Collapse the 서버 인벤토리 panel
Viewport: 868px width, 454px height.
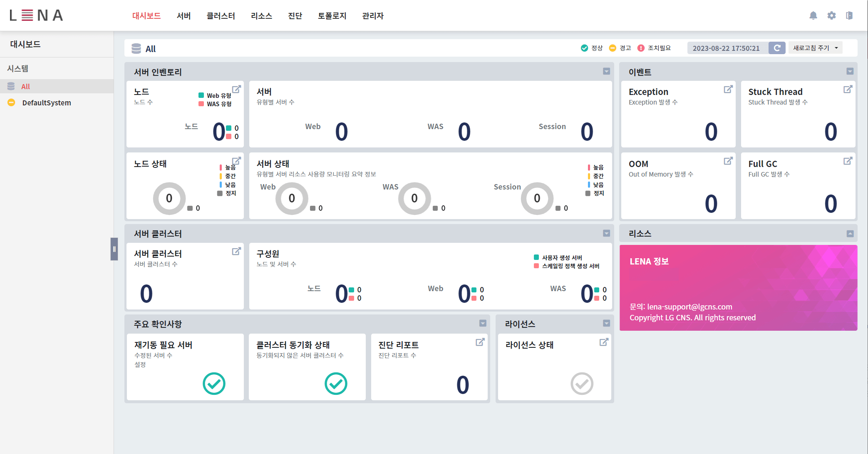pyautogui.click(x=606, y=71)
